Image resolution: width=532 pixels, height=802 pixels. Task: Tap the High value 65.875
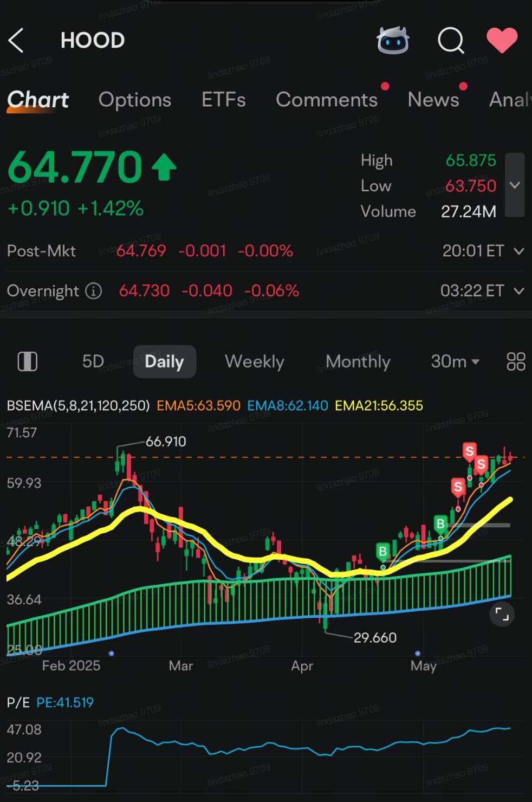click(471, 160)
